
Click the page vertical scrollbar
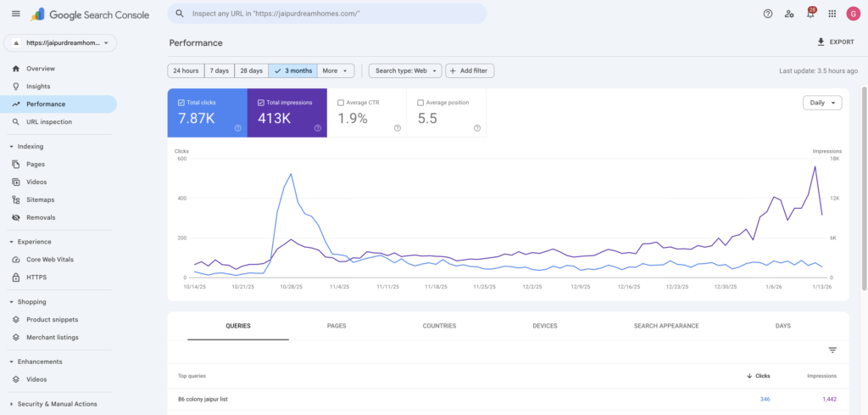(864, 187)
